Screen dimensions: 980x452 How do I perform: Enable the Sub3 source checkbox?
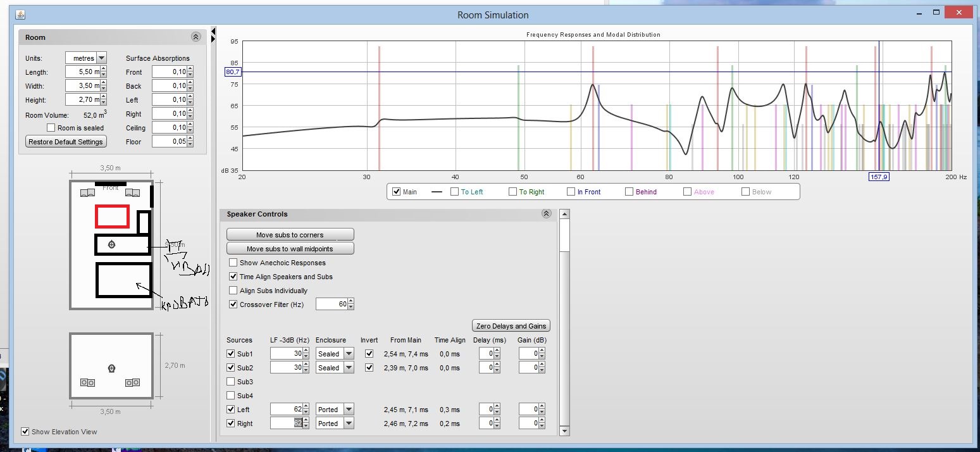coord(231,382)
